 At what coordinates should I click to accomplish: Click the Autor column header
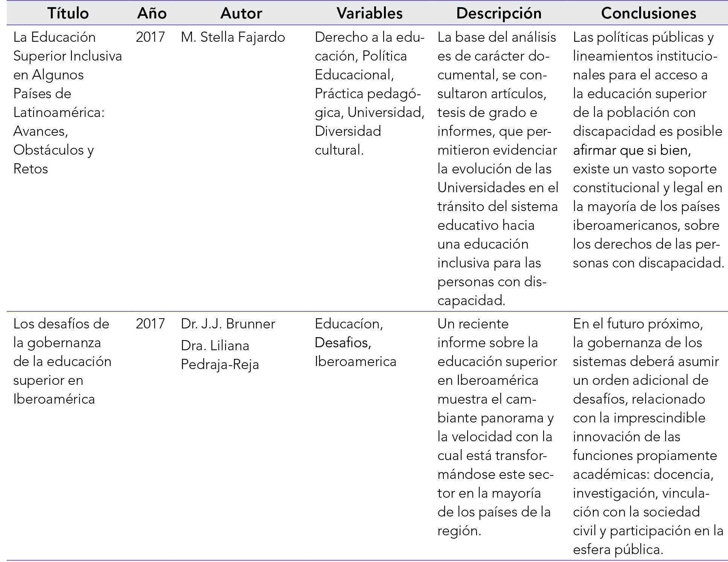click(241, 14)
